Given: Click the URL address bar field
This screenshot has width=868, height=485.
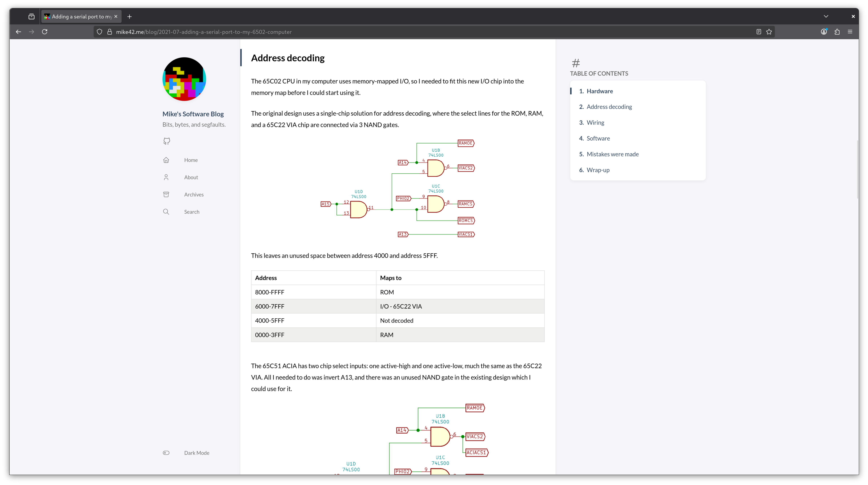Looking at the screenshot, I should [x=404, y=32].
